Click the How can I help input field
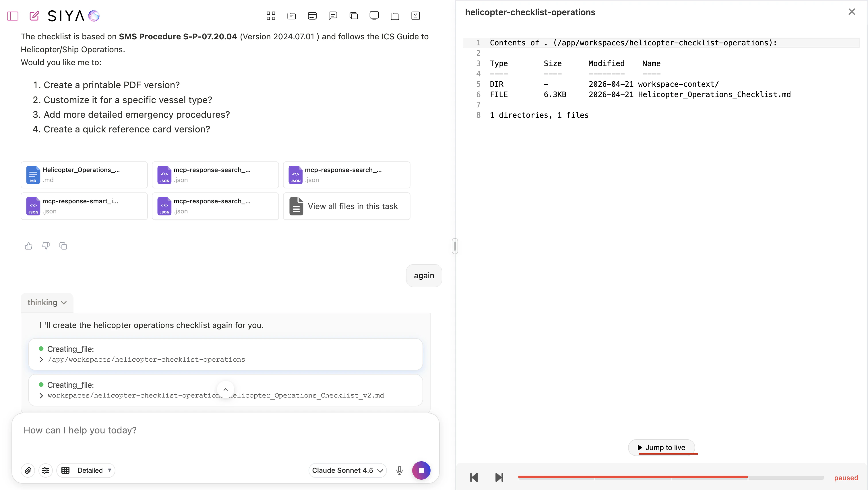 point(225,430)
